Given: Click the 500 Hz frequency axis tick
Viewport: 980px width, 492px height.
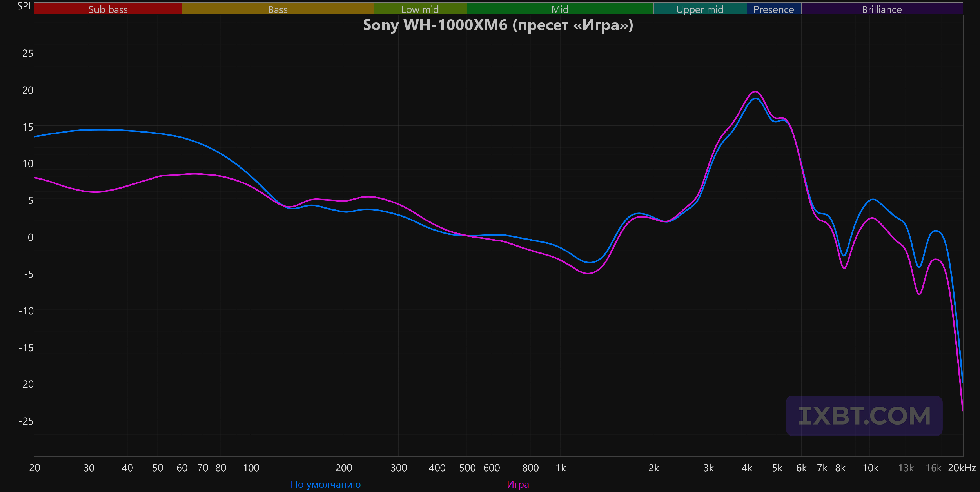Looking at the screenshot, I should pos(467,468).
